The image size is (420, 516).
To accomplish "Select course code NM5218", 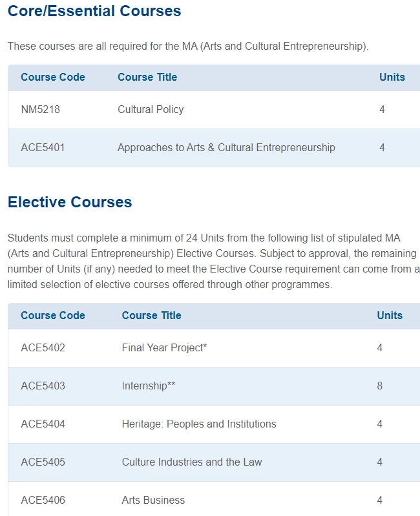I will tap(41, 109).
